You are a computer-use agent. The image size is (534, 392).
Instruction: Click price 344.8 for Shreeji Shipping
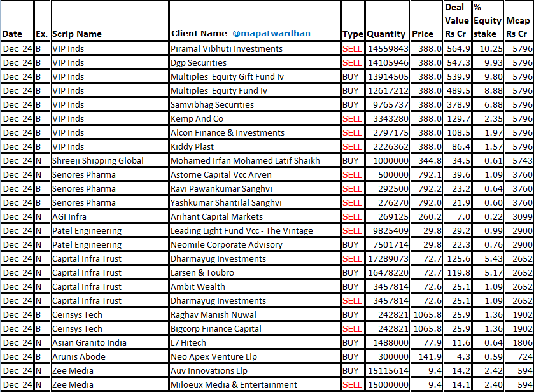point(430,160)
